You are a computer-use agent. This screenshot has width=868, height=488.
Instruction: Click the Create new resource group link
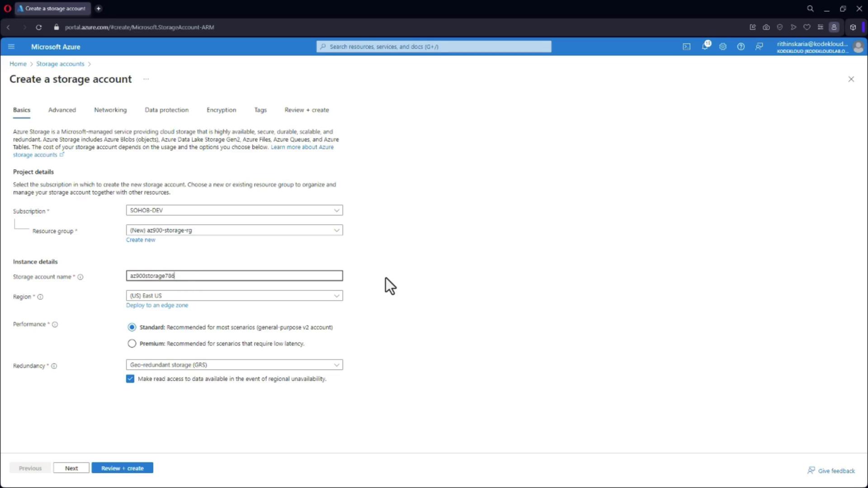[140, 240]
